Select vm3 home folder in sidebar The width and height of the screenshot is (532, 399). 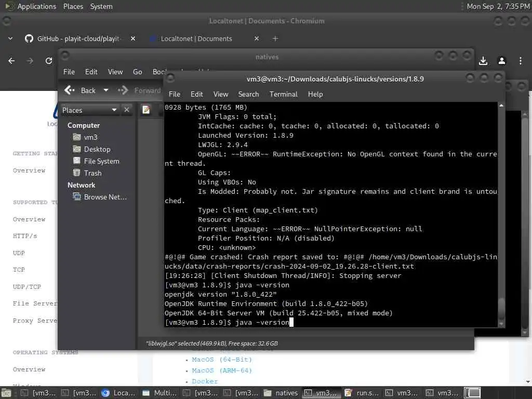tap(86, 137)
